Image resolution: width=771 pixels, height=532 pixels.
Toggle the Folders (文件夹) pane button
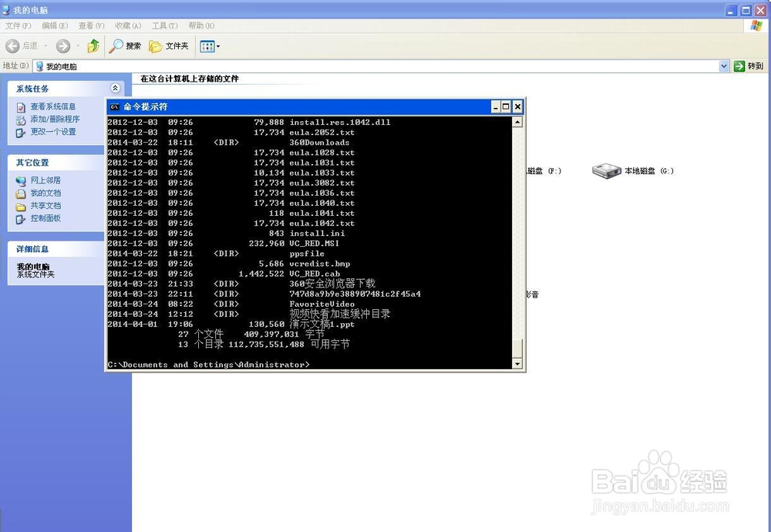(x=169, y=46)
